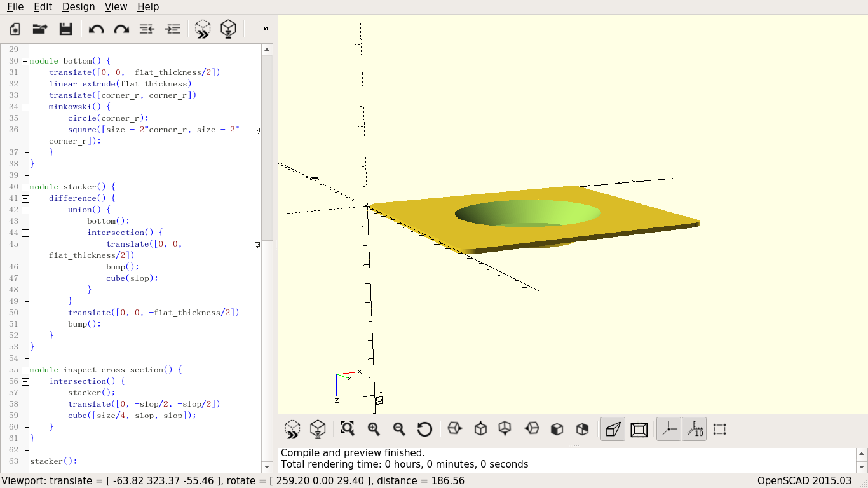Undo the last edit
This screenshot has height=488, width=868.
point(96,29)
